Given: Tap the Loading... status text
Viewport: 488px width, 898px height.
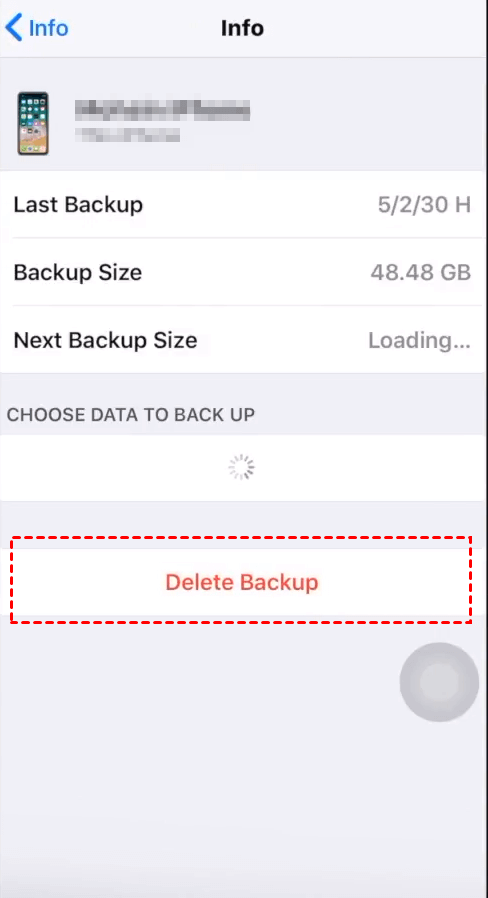Looking at the screenshot, I should point(419,340).
